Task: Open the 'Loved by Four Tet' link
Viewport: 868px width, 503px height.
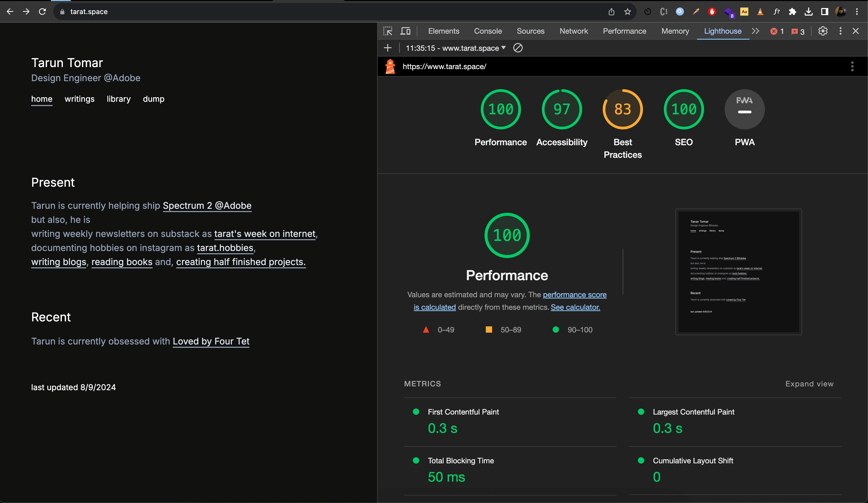Action: tap(211, 341)
